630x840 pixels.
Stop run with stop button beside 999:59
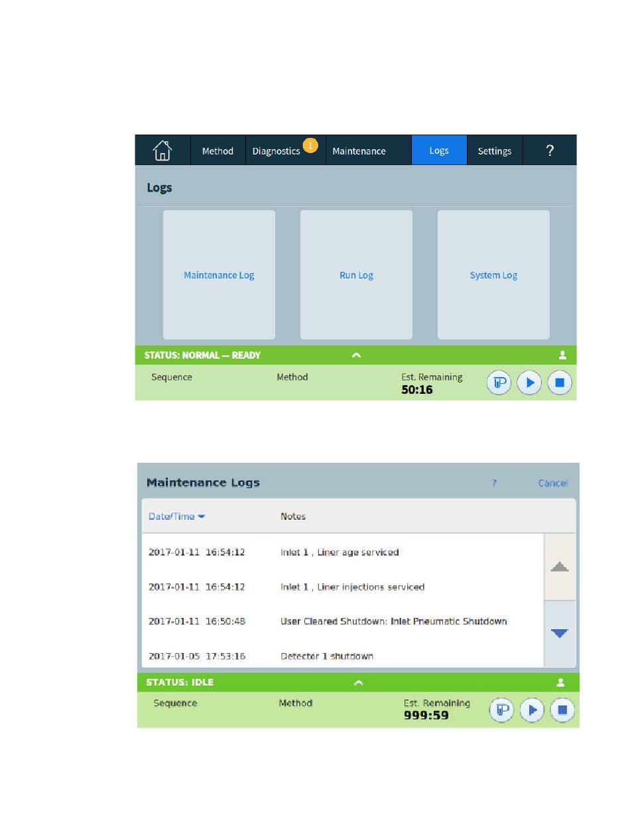(x=562, y=710)
